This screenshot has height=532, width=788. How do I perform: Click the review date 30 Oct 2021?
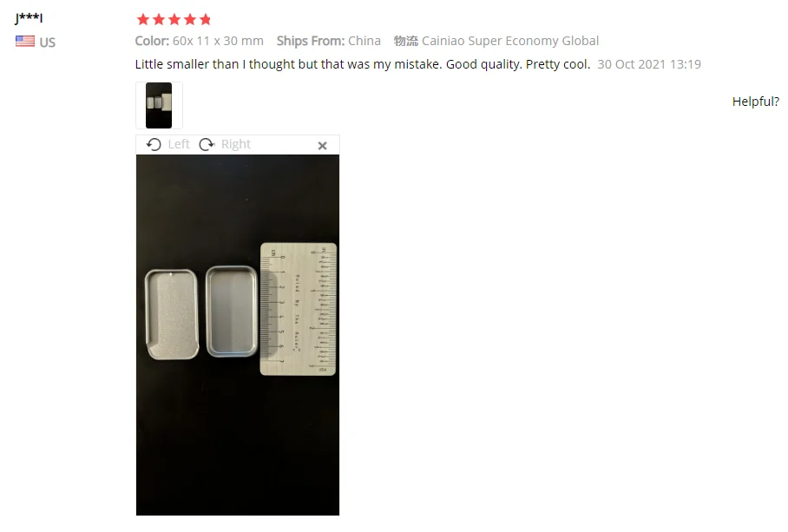click(x=649, y=64)
